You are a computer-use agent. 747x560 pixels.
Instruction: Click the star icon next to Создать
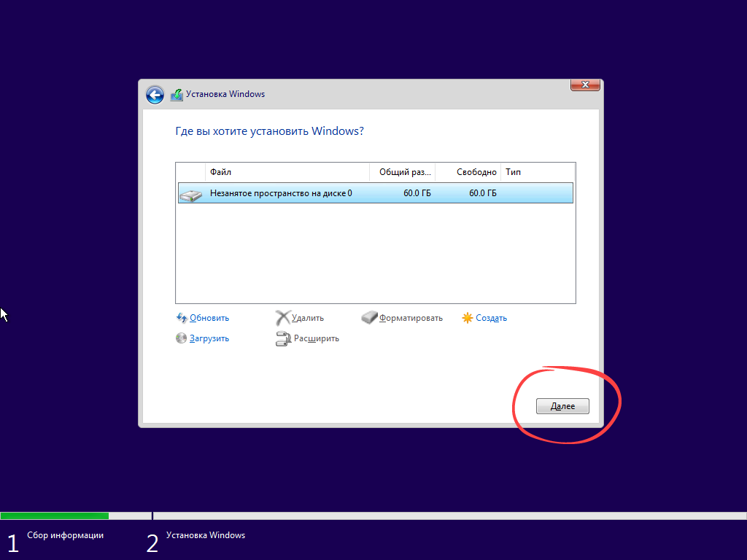(467, 317)
